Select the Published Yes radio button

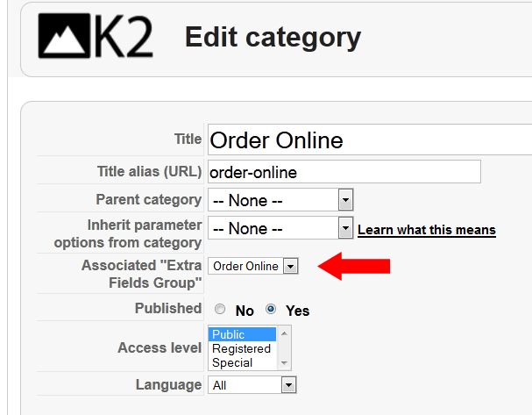click(271, 309)
